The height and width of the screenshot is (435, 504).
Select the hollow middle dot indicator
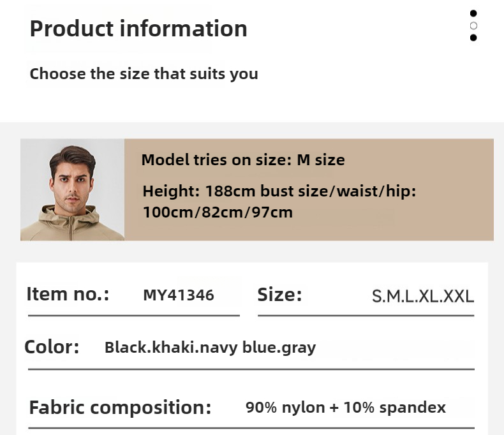tap(473, 26)
